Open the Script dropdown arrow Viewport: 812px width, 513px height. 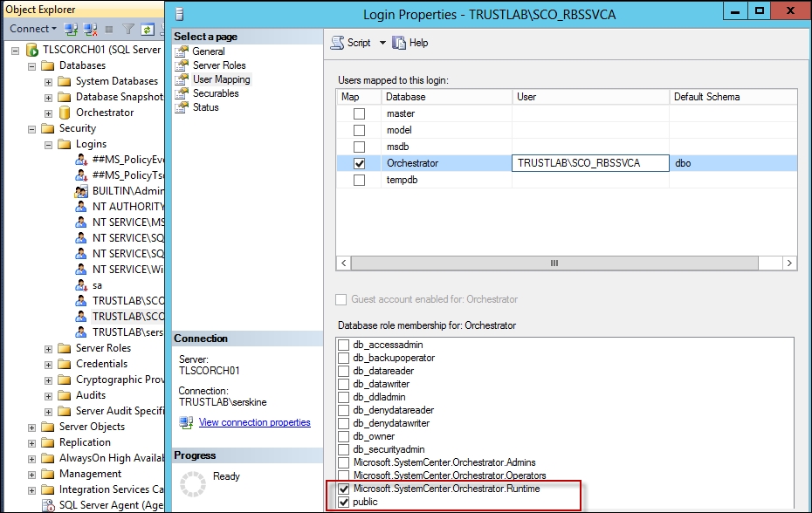coord(382,43)
